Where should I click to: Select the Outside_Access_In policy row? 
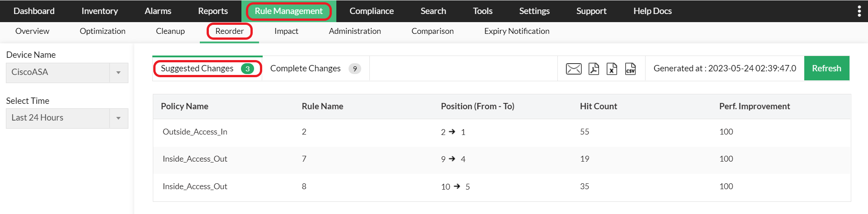coord(195,132)
